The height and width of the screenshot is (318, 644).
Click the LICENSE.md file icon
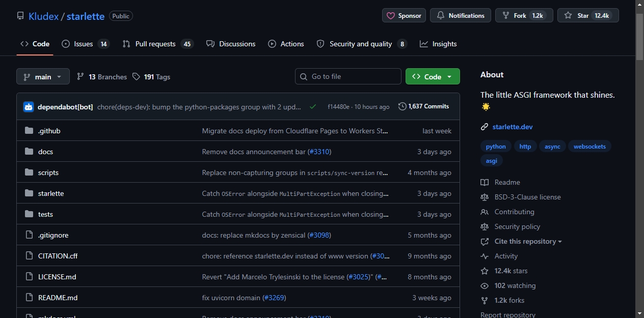[29, 277]
